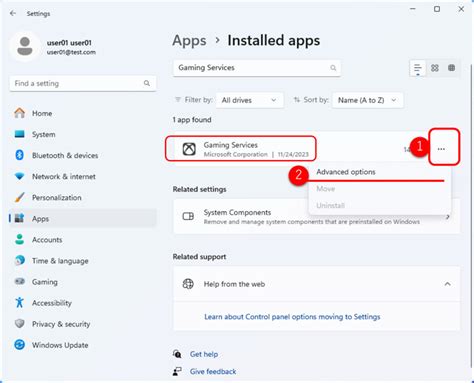Open Learn about Control panel options link
Viewport: 474px width, 383px height.
292,317
